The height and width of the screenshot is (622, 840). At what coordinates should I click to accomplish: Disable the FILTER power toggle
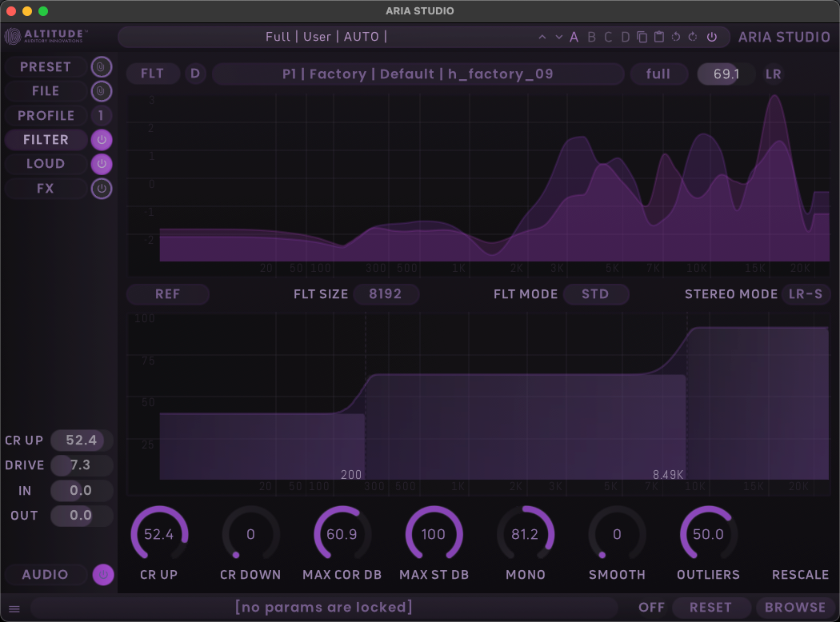point(102,140)
